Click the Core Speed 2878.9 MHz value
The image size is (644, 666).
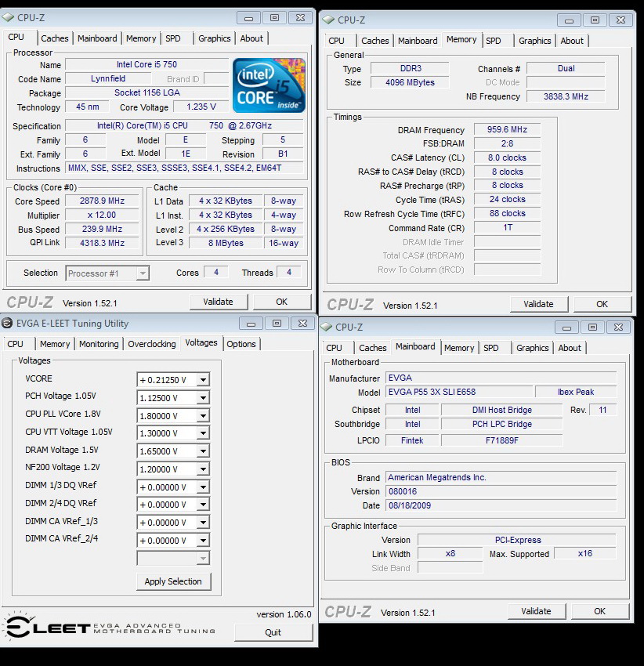[102, 201]
